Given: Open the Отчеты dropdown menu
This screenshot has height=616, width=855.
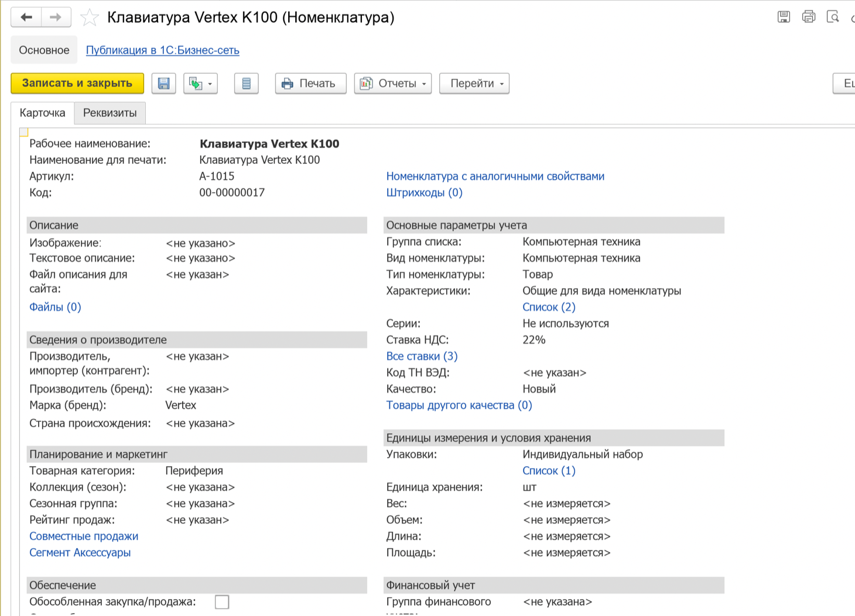Looking at the screenshot, I should pos(393,84).
